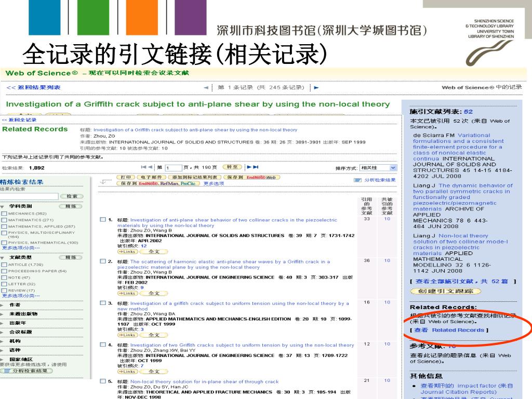532x399 pixels.
Task: Expand the 国家/地区 refine section
Action: (2, 360)
